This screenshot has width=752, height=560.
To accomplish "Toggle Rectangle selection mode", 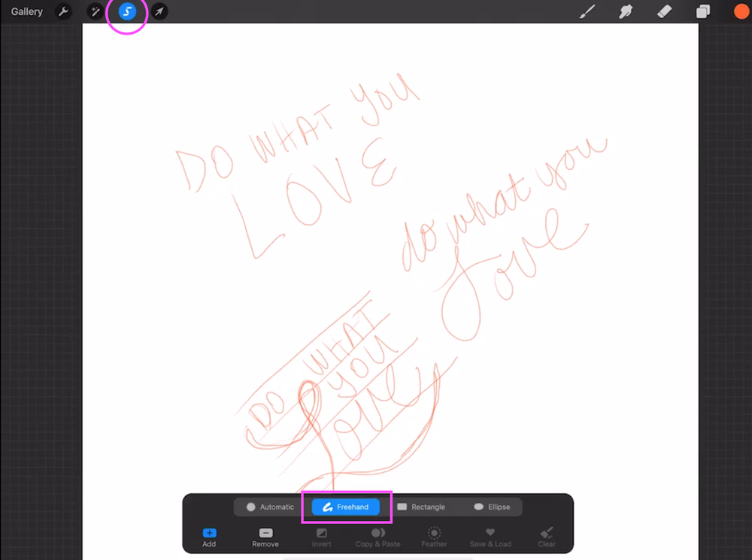I will coord(423,506).
